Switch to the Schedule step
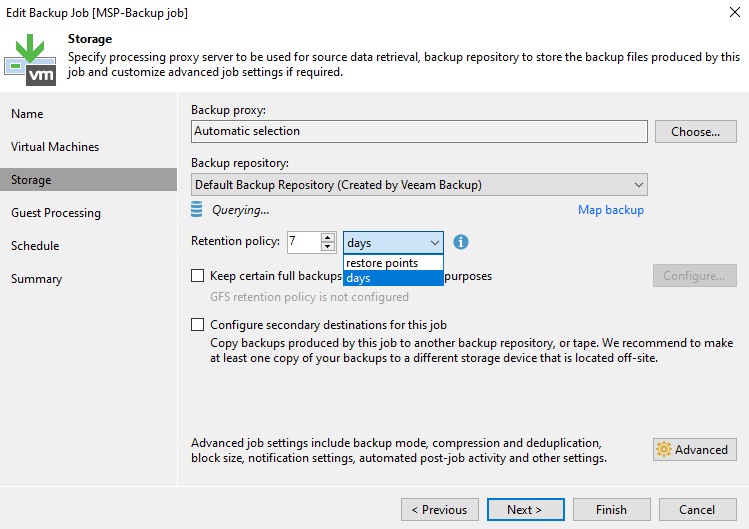 [35, 246]
